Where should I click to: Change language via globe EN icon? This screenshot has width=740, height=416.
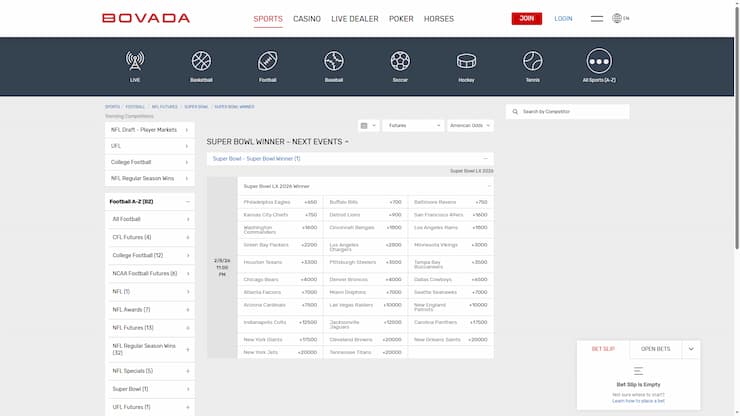621,18
